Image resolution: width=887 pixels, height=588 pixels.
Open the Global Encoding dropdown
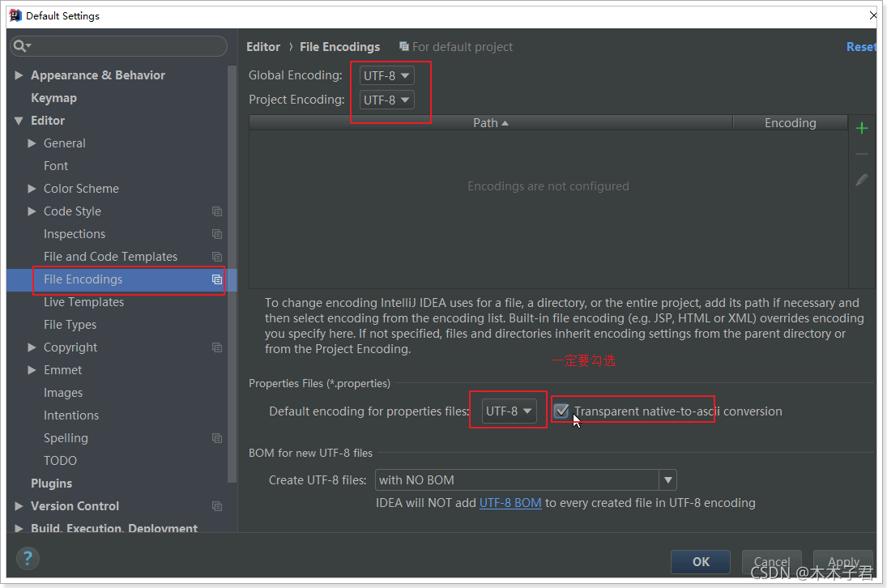tap(387, 75)
